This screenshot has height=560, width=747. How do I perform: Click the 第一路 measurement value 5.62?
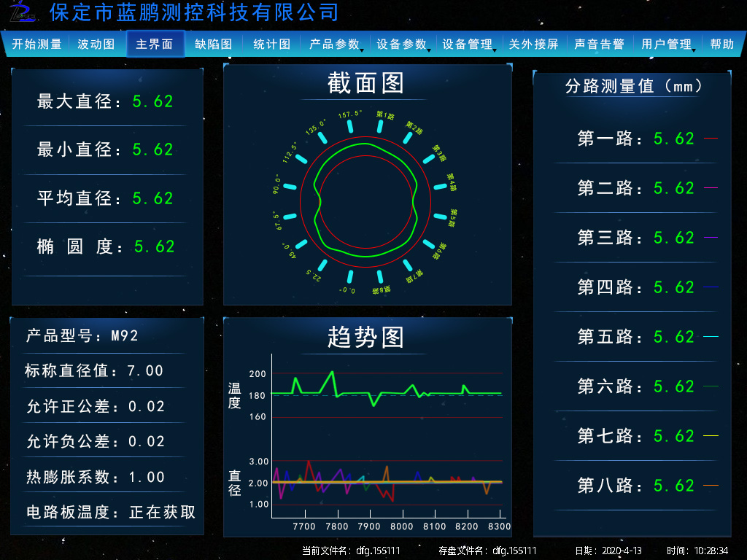[x=673, y=139]
